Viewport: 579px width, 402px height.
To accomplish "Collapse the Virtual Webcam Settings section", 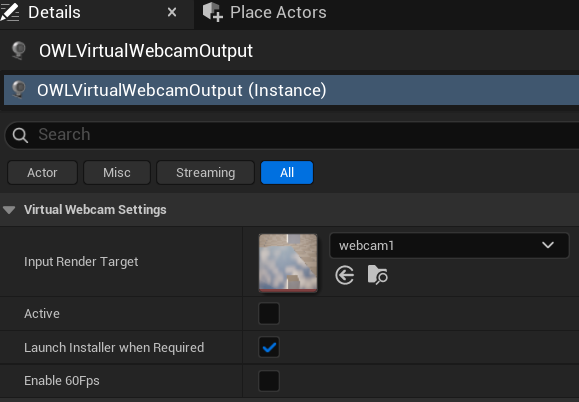I will 9,210.
